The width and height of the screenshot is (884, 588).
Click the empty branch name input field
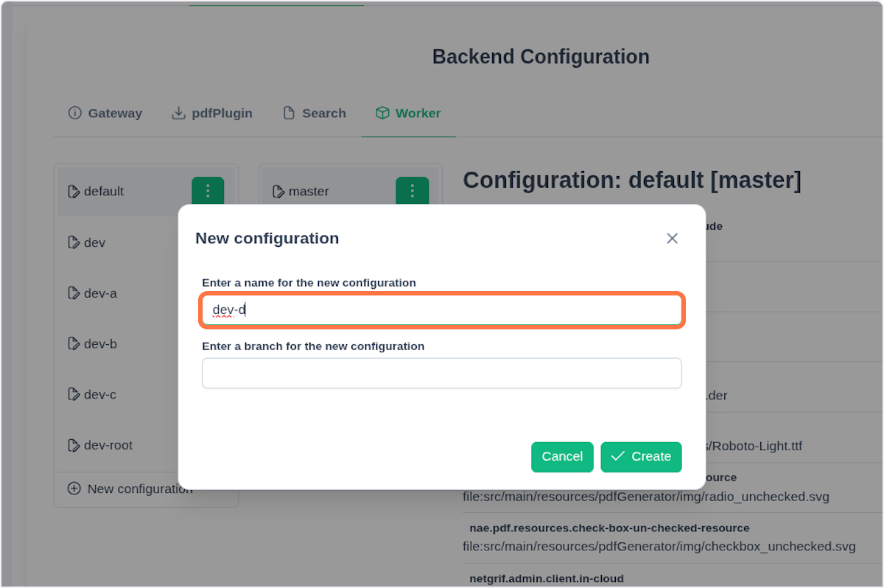[441, 373]
